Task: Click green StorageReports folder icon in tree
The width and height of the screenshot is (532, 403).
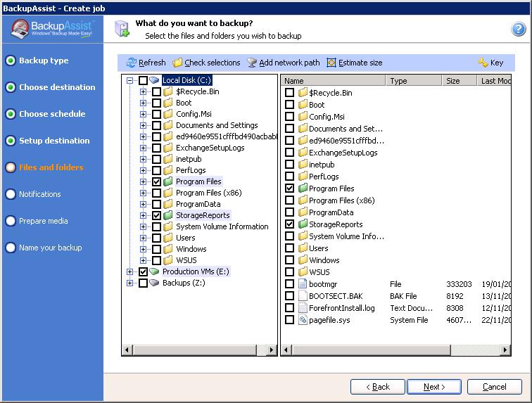Action: (x=168, y=215)
